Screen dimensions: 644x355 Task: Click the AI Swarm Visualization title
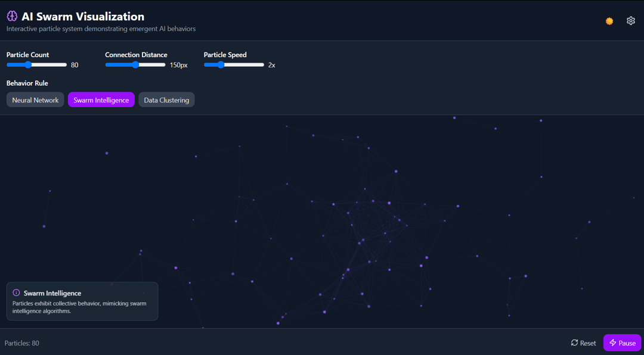pos(83,16)
